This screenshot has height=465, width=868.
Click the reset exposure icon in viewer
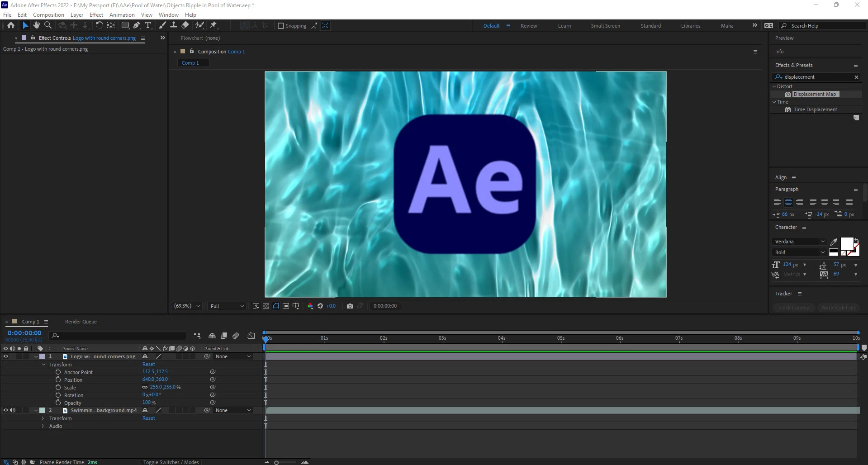320,306
